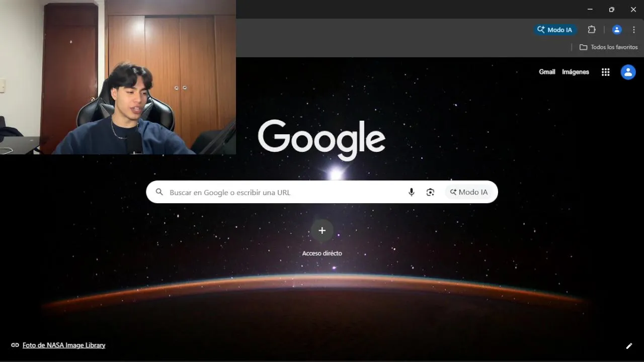Restore down the Chrome window

(611, 9)
